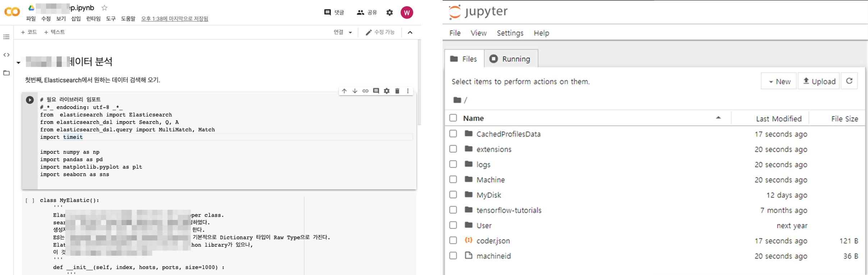The image size is (868, 275).
Task: Open the MyDisk folder link
Action: click(x=489, y=195)
